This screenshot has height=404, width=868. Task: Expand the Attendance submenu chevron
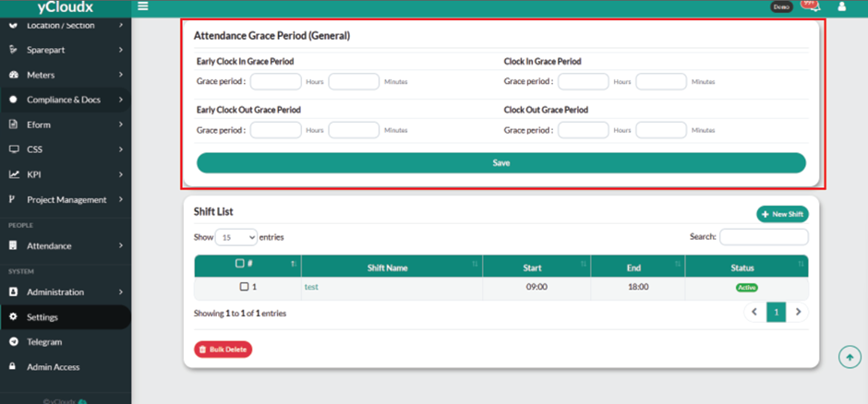120,245
